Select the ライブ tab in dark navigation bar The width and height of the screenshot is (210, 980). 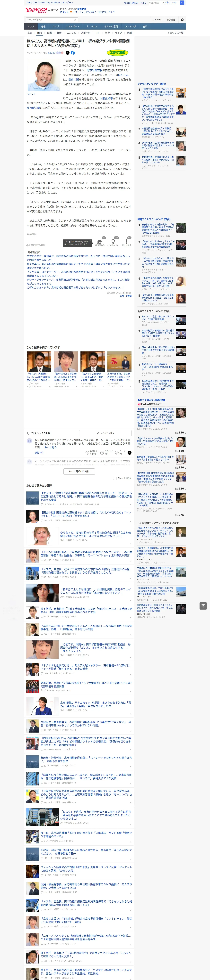click(56, 27)
